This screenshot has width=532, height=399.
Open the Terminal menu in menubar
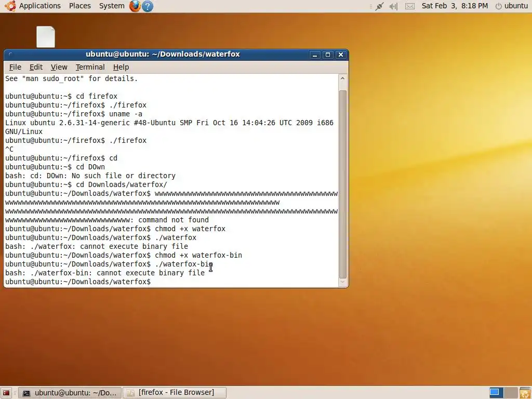tap(90, 67)
